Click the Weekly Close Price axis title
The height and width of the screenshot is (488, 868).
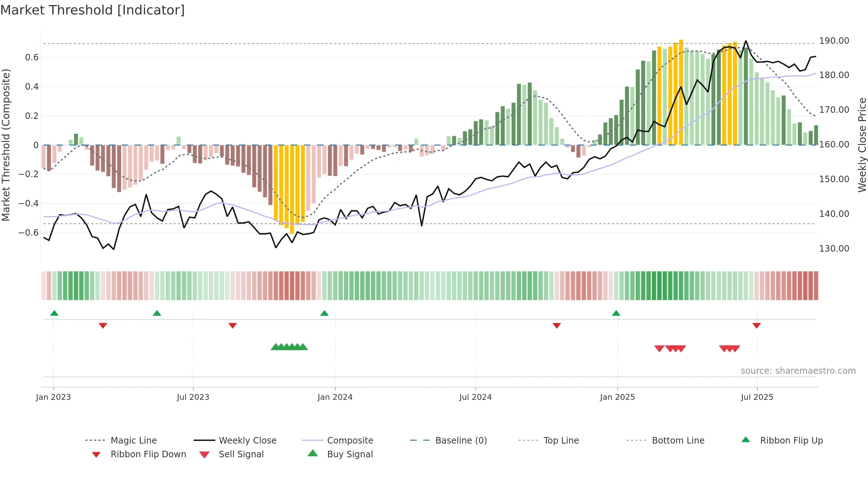click(862, 145)
